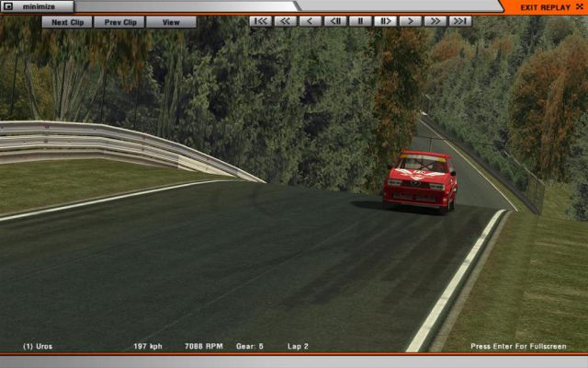Viewport: 588px width, 368px height.
Task: Step forward one frame
Action: pyautogui.click(x=385, y=21)
